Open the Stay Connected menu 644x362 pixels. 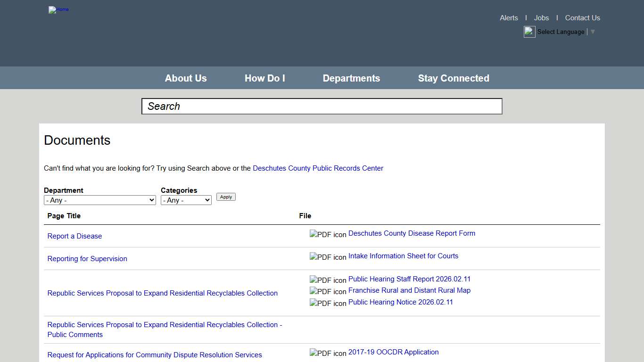point(454,78)
